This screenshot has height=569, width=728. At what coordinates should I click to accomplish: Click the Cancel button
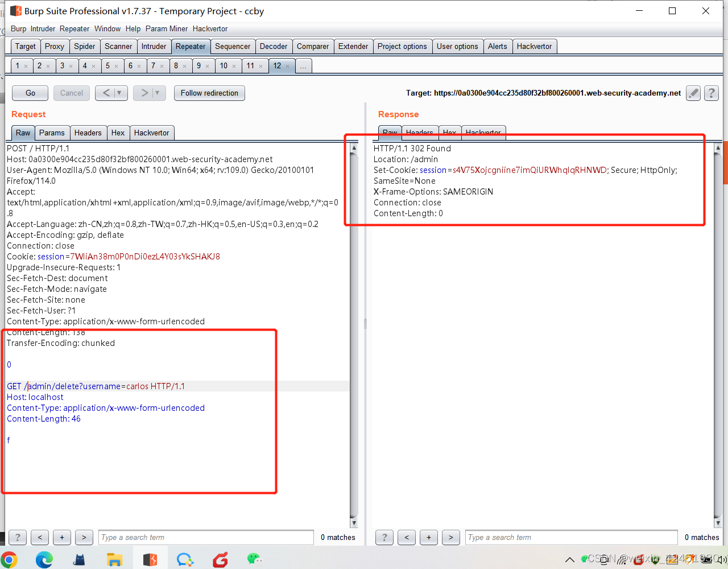click(x=72, y=93)
